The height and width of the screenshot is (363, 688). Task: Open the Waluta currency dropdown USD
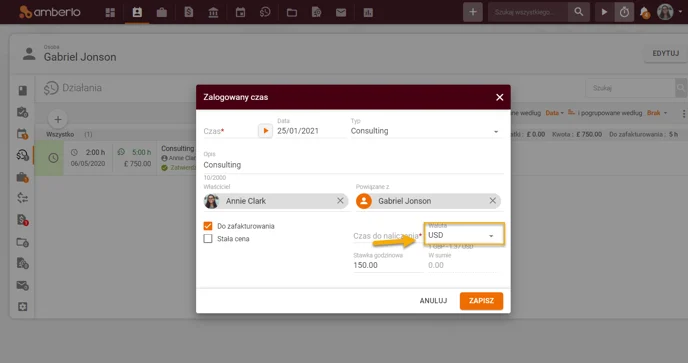point(464,235)
